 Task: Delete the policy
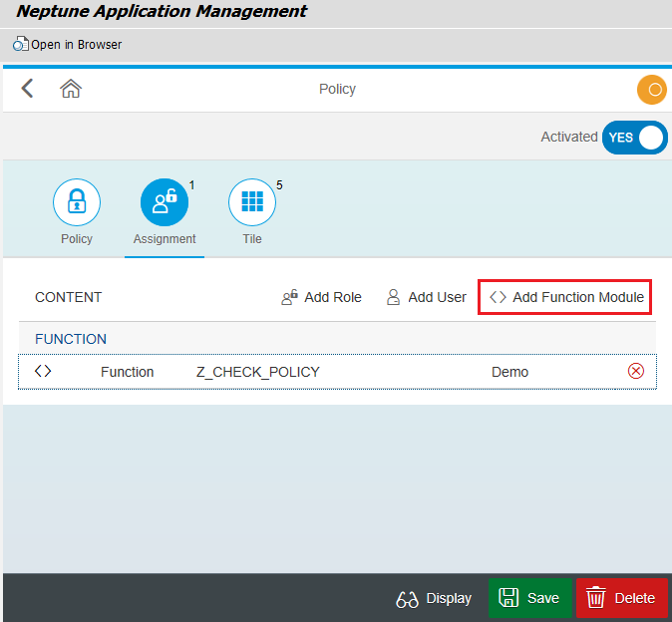coord(621,598)
